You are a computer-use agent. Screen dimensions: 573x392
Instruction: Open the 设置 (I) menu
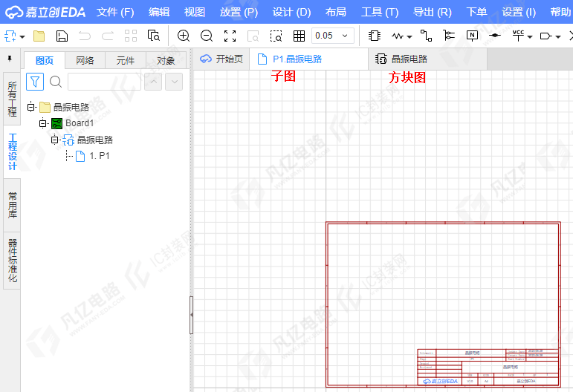point(519,12)
